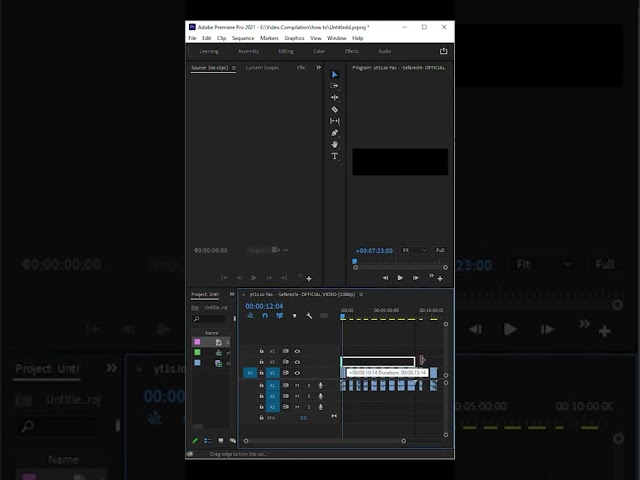
Task: Play program monitor video
Action: [400, 278]
